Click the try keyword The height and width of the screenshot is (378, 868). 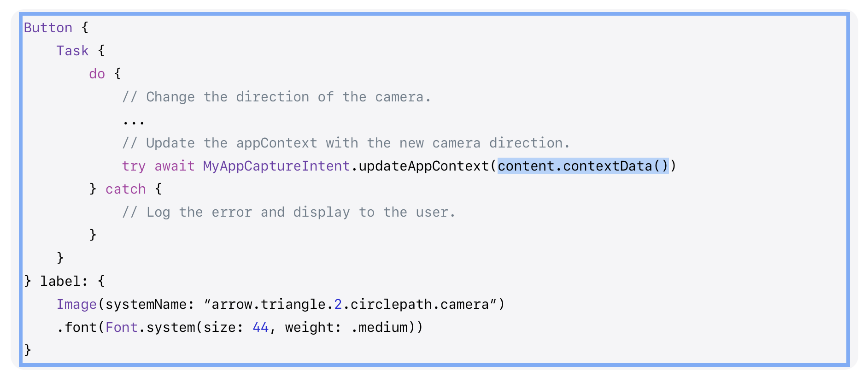134,166
